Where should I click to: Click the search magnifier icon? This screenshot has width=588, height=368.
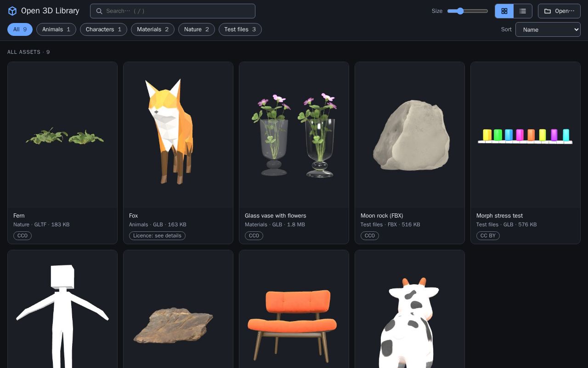[99, 11]
